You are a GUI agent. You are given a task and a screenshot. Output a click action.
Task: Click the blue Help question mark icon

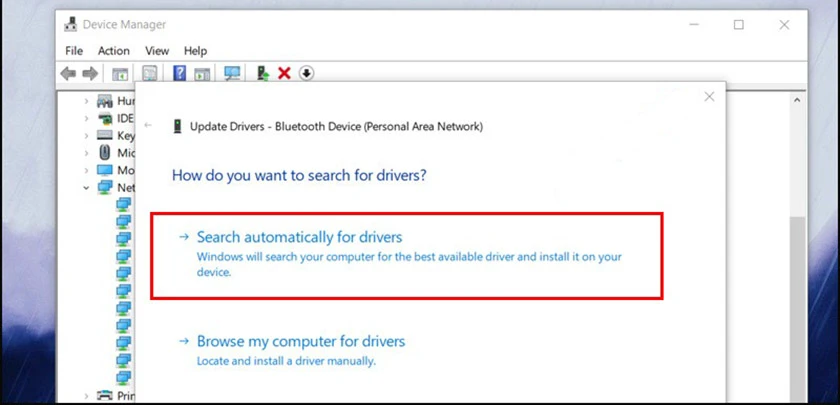[x=179, y=73]
